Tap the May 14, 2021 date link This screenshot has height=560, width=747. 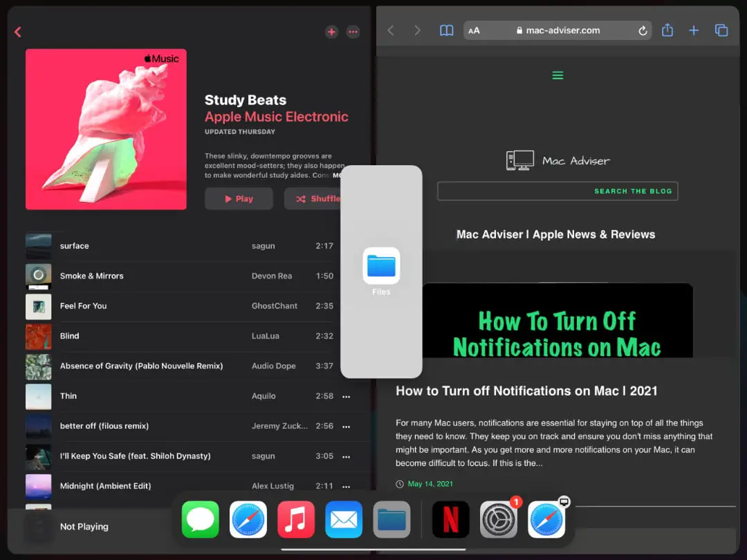pyautogui.click(x=430, y=484)
